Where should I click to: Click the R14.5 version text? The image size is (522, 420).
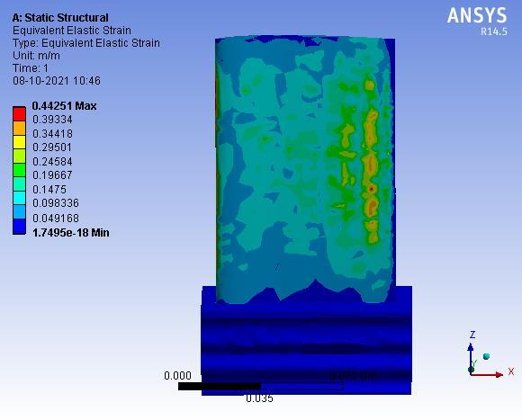494,31
